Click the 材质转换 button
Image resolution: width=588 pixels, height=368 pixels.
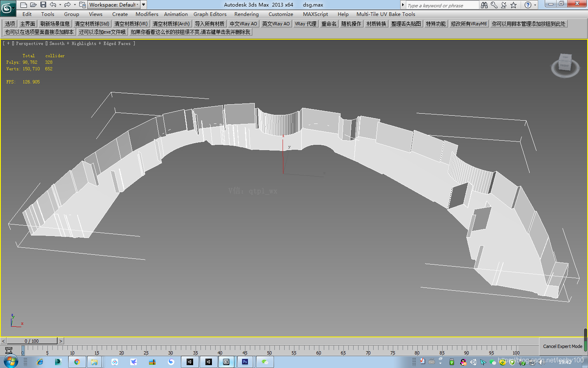[376, 24]
